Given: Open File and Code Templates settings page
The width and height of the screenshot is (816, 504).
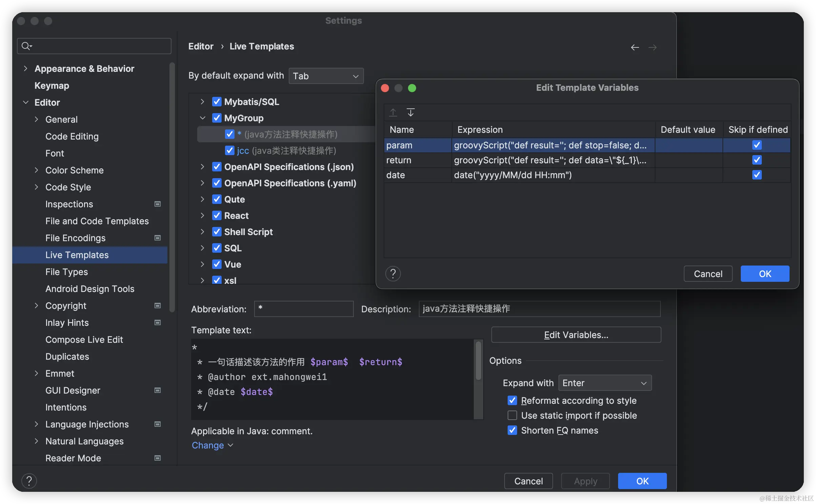Looking at the screenshot, I should pos(97,221).
